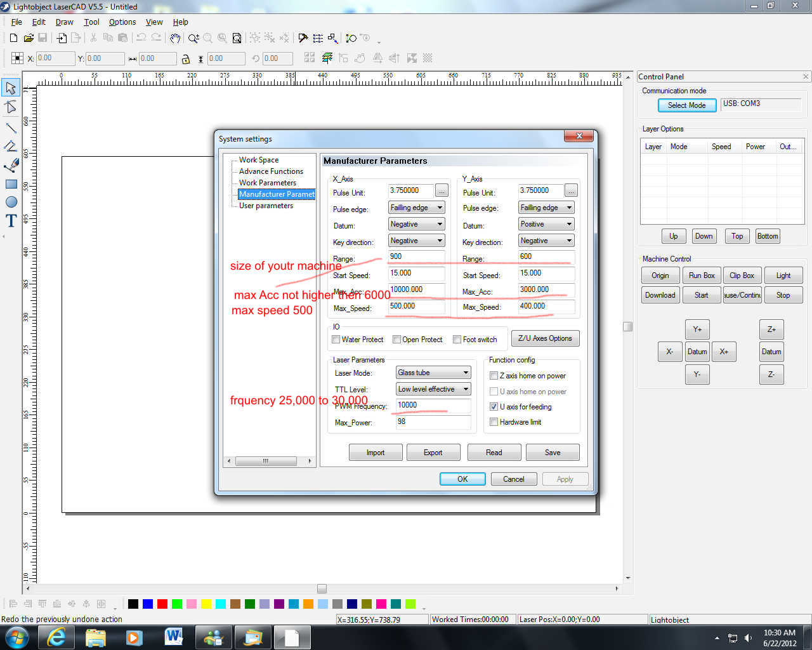Select the Pan hand tool
The width and height of the screenshot is (812, 650).
click(x=175, y=38)
